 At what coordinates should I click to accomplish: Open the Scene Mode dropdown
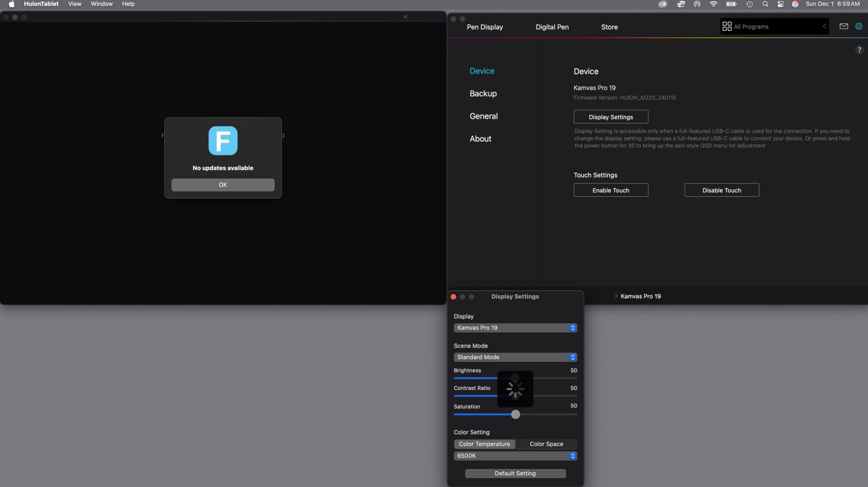515,357
